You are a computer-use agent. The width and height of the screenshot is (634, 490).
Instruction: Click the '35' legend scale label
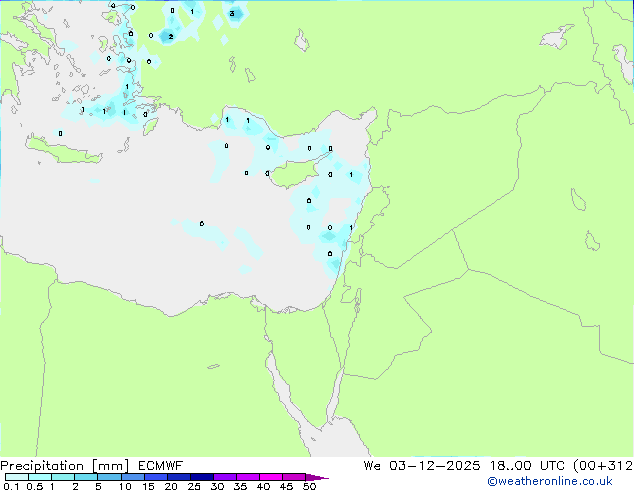click(x=240, y=486)
